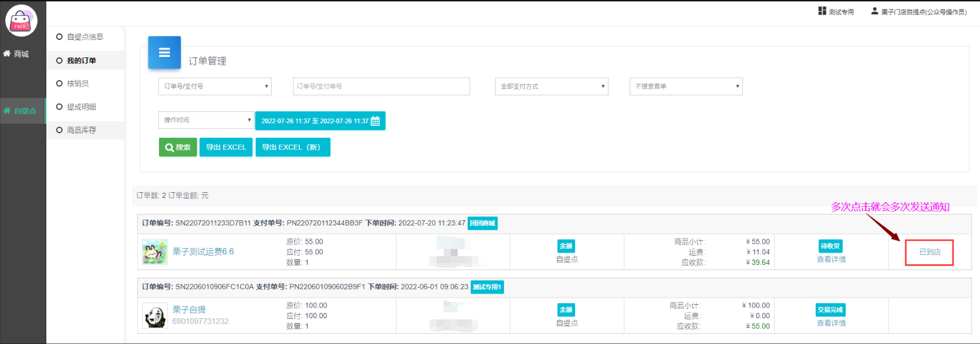
Task: Select order number SN2206010906FC1C0A text
Action: pyautogui.click(x=215, y=287)
